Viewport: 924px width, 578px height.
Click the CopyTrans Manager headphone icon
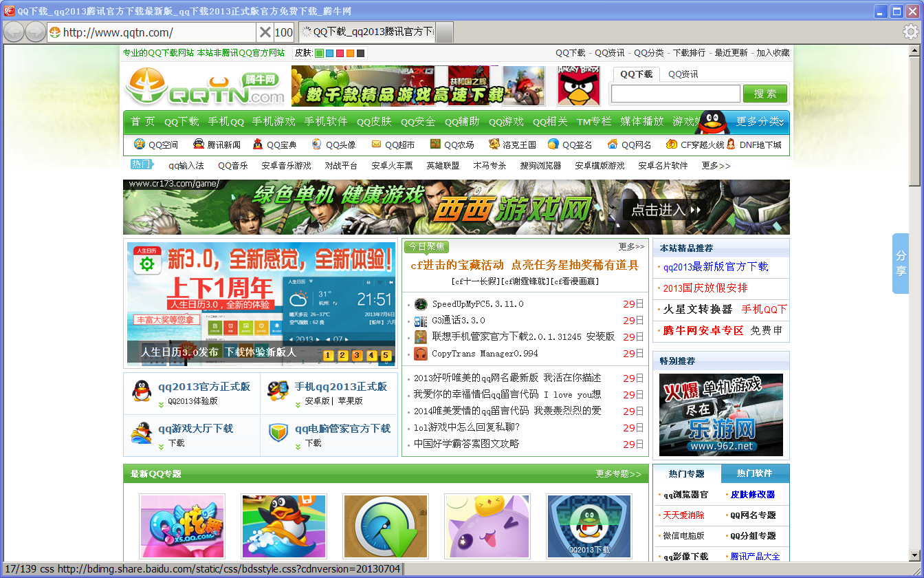coord(421,354)
